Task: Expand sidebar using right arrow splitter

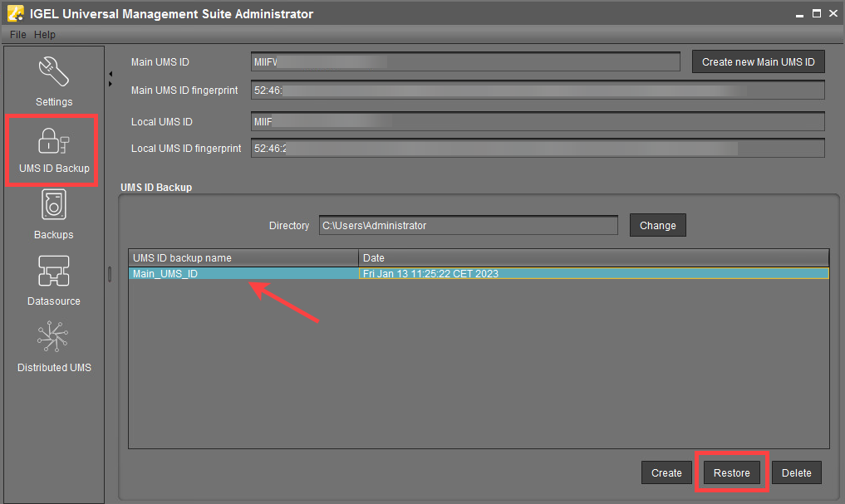Action: 111,84
